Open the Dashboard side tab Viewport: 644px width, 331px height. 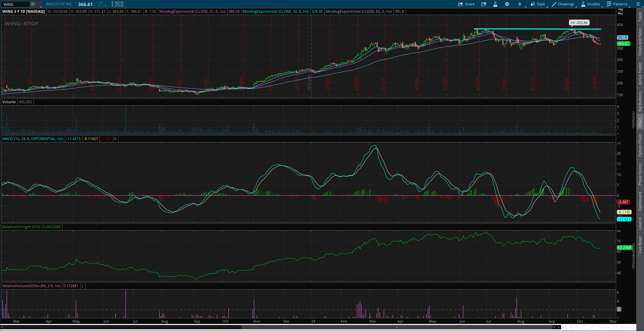point(640,201)
